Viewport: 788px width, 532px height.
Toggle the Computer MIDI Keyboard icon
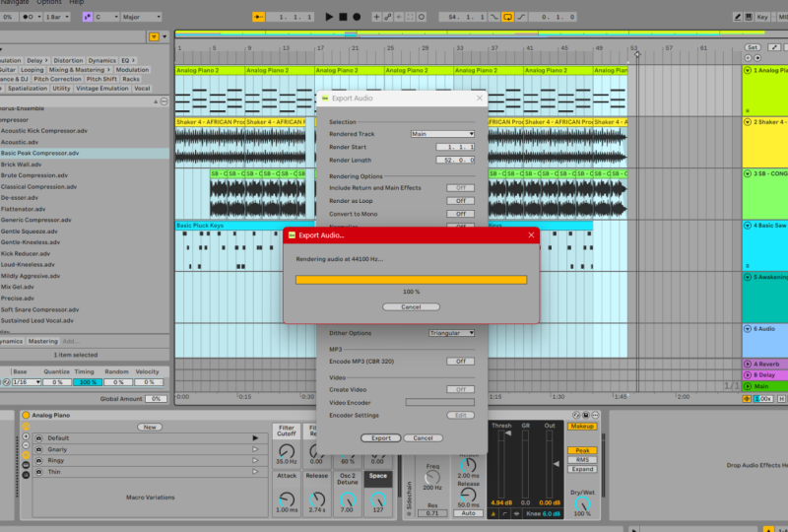[749, 17]
